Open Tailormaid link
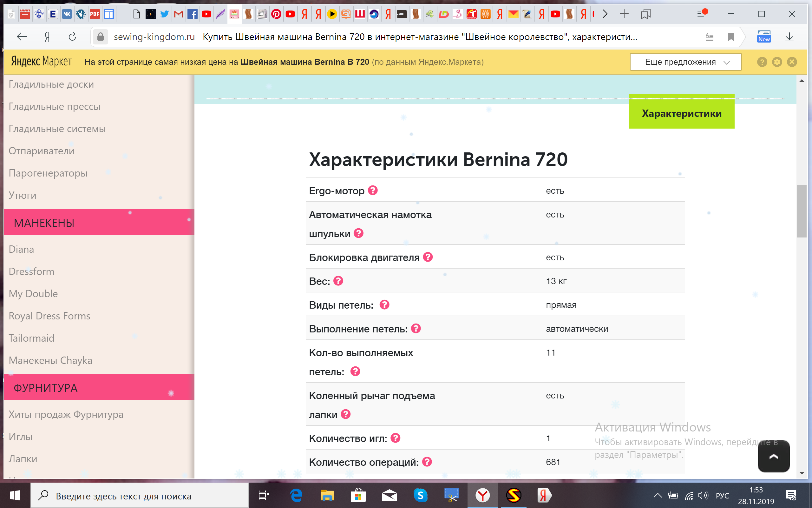The width and height of the screenshot is (812, 508). pyautogui.click(x=31, y=338)
